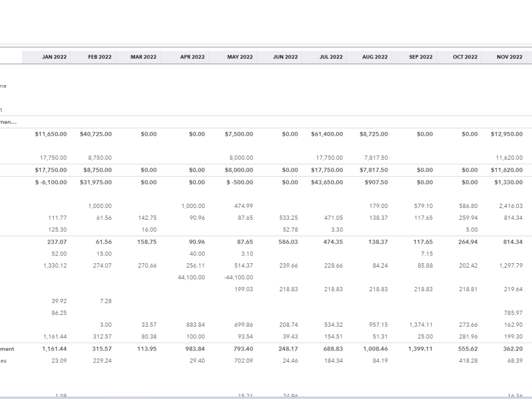Click the 44,100.00 amount in April
Image resolution: width=532 pixels, height=399 pixels.
(192, 278)
